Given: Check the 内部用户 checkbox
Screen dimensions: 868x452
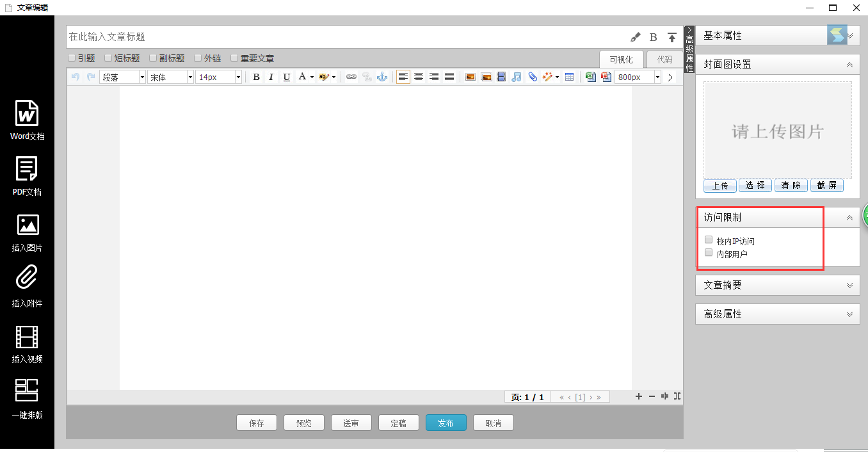Looking at the screenshot, I should click(x=709, y=253).
